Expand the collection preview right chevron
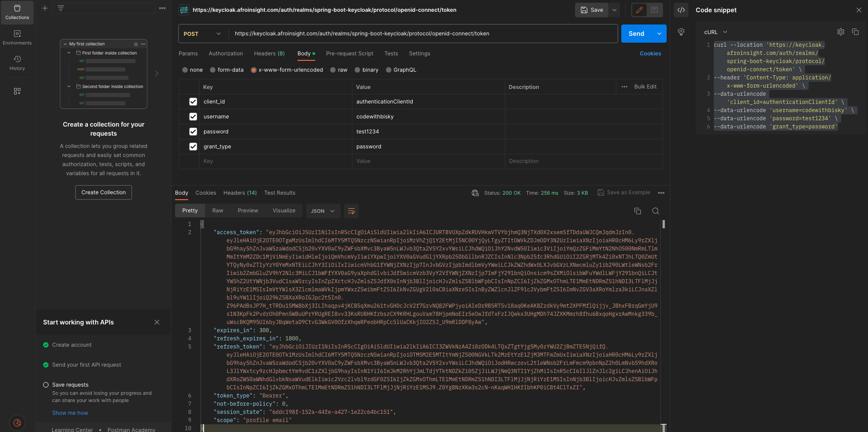 [x=156, y=74]
